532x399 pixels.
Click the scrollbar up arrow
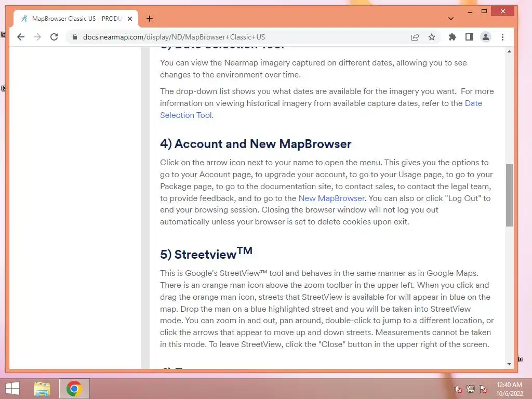(509, 51)
